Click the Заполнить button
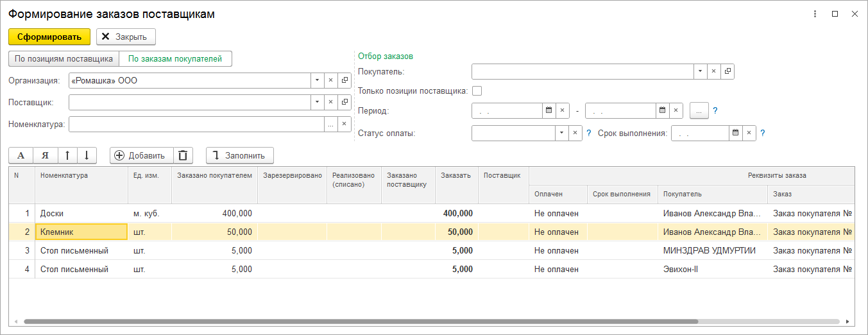This screenshot has width=868, height=335. coord(239,155)
